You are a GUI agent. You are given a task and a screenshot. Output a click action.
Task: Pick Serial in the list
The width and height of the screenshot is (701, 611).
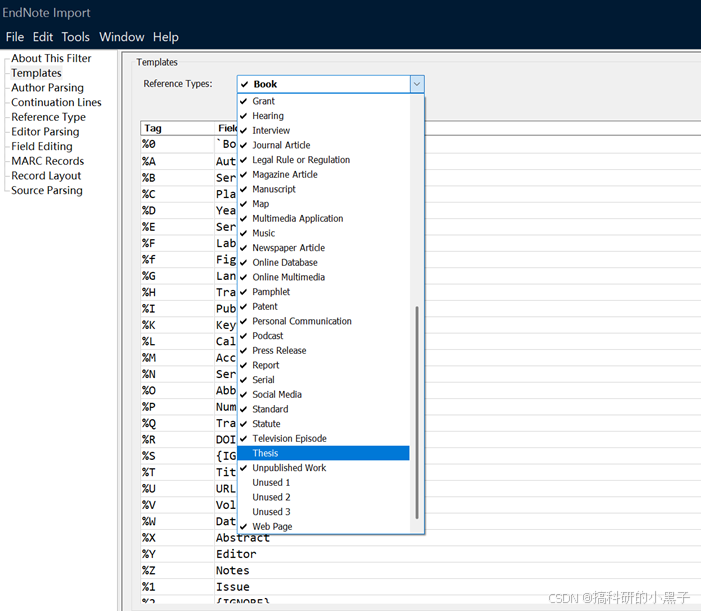coord(323,380)
